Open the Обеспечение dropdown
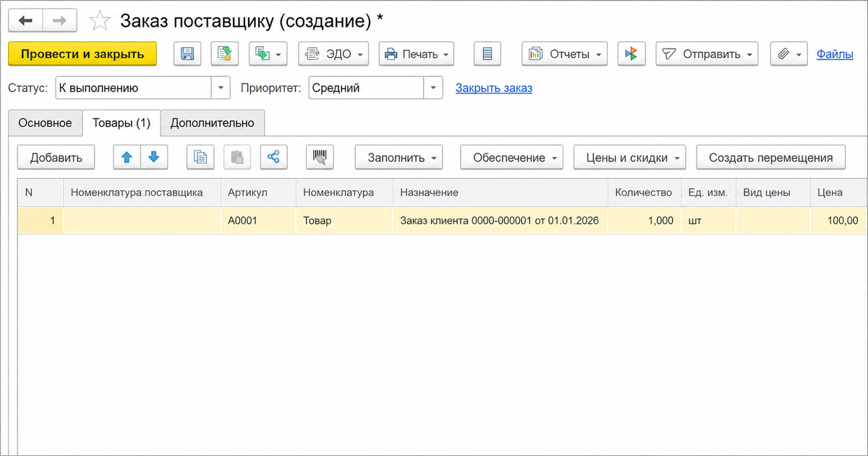 point(512,157)
